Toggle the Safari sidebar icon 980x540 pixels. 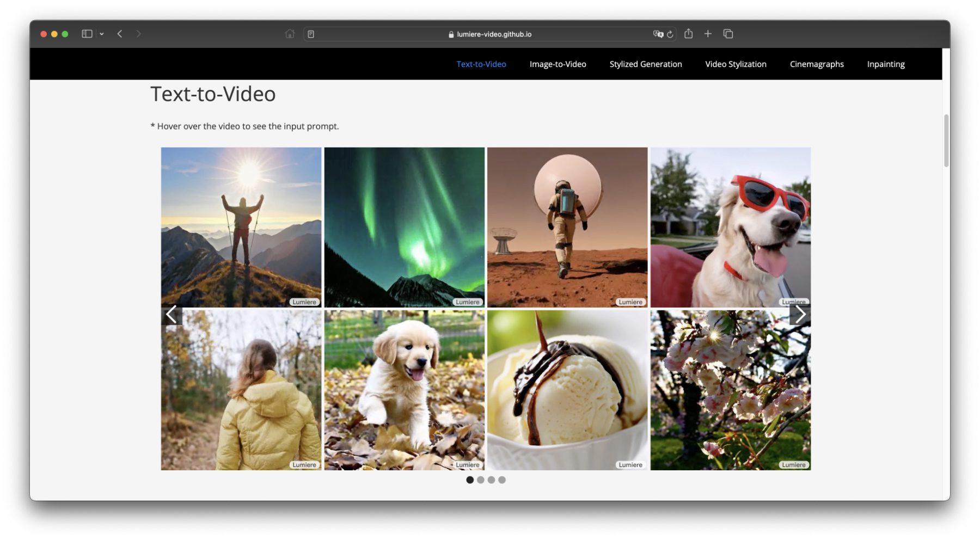(x=87, y=34)
